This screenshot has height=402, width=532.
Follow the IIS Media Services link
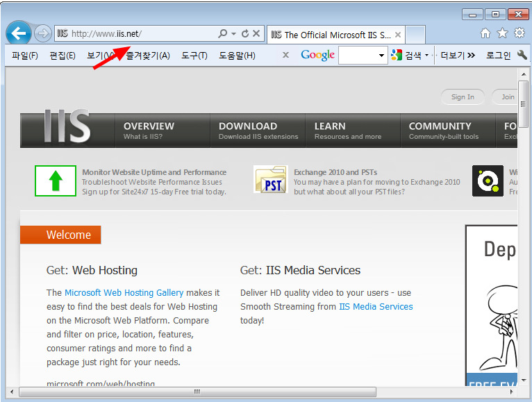pyautogui.click(x=375, y=307)
